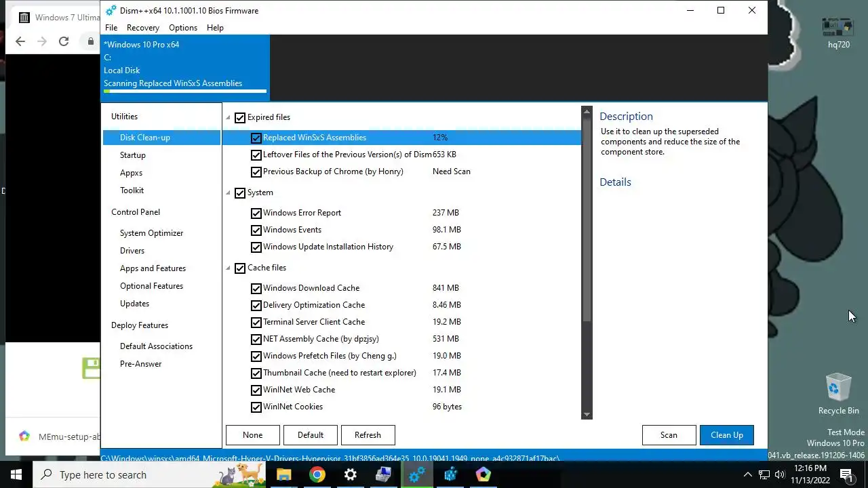This screenshot has height=488, width=868.
Task: Click the 841 MB size value
Action: pyautogui.click(x=446, y=288)
